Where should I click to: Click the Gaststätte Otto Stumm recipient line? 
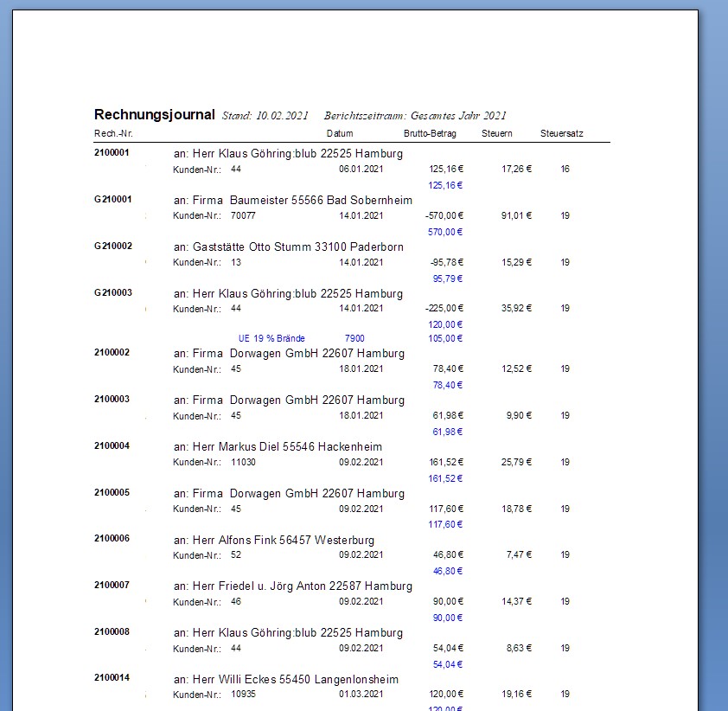coord(288,247)
